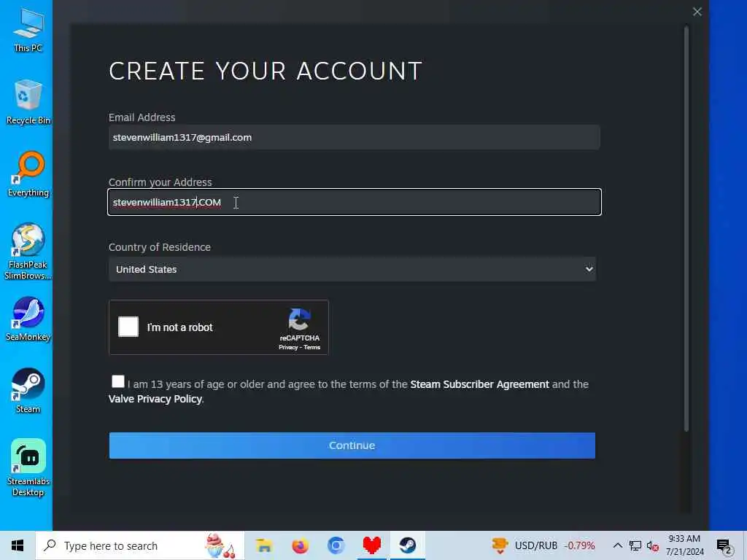
Task: Click the reCAPTCHA logo
Action: coord(299,319)
